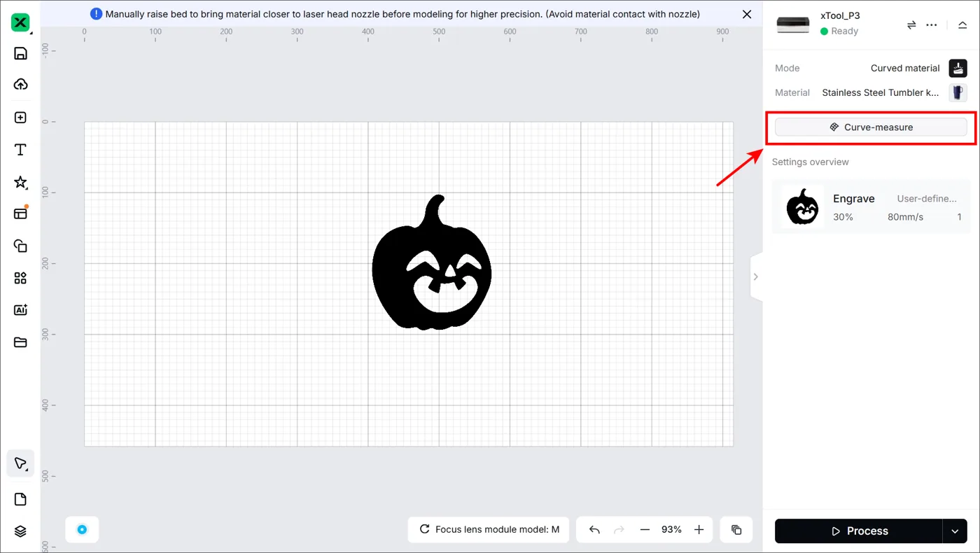Click the cloud upload icon

click(x=20, y=85)
